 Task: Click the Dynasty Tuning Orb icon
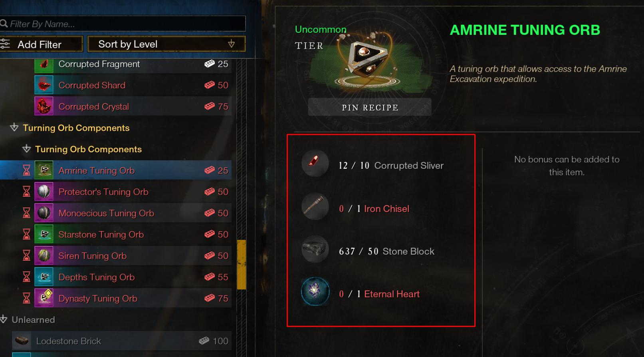click(44, 298)
